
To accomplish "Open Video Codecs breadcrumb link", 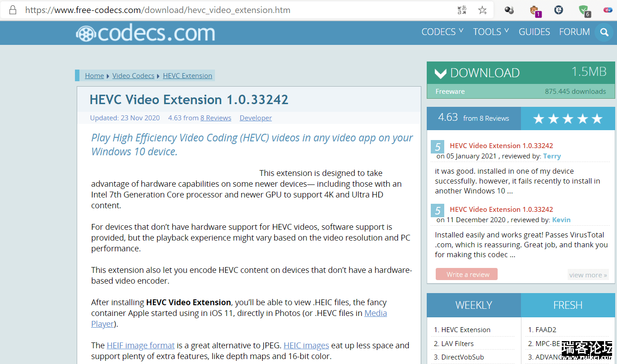I will coord(133,75).
